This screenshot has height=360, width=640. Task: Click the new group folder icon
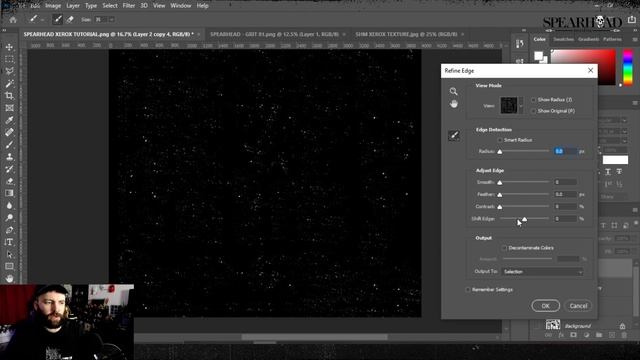[x=599, y=335]
